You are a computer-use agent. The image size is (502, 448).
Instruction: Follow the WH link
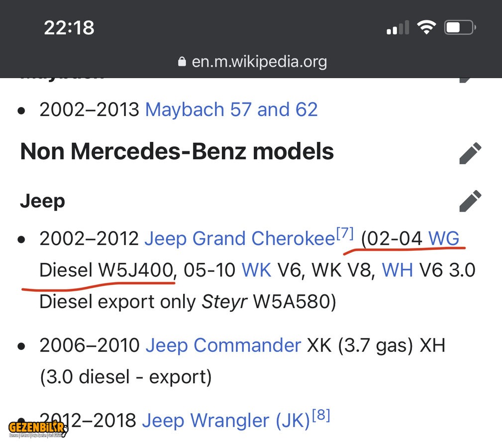click(x=397, y=270)
